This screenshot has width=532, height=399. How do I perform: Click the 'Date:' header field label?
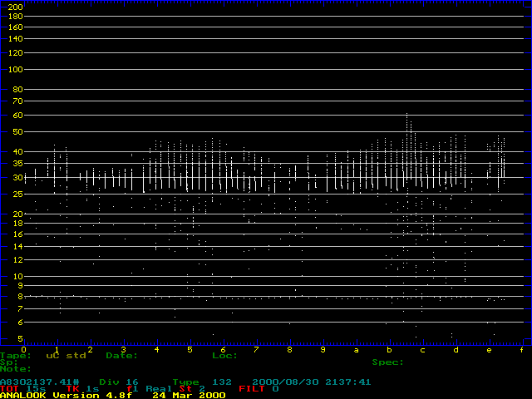(122, 356)
